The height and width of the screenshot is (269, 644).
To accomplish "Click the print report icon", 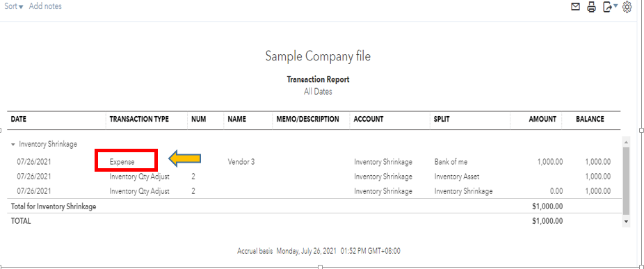I will pyautogui.click(x=591, y=7).
